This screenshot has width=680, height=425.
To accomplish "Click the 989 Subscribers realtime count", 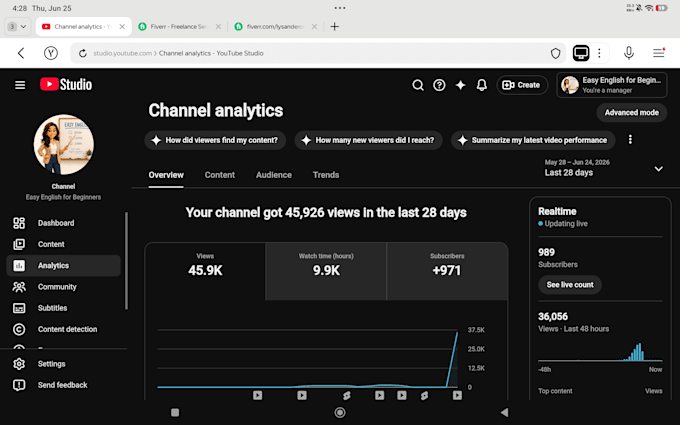I will [x=546, y=252].
